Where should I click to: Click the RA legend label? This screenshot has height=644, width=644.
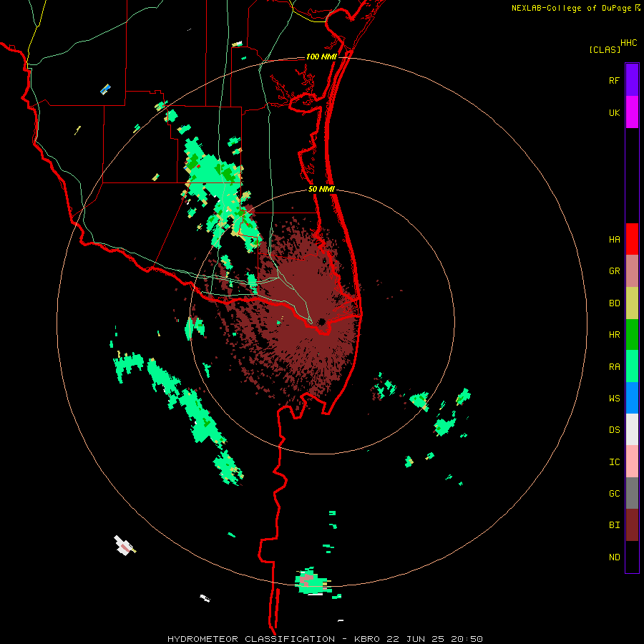pyautogui.click(x=614, y=367)
